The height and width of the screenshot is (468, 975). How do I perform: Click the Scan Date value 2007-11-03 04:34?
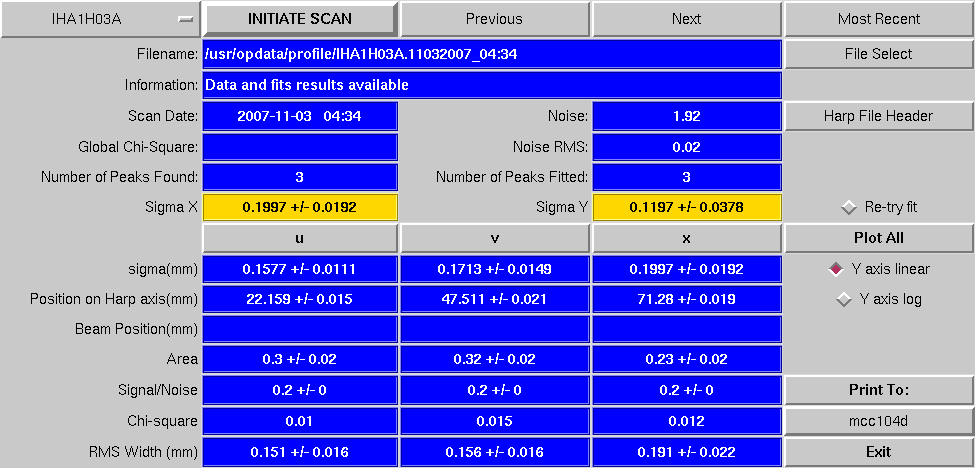(300, 116)
